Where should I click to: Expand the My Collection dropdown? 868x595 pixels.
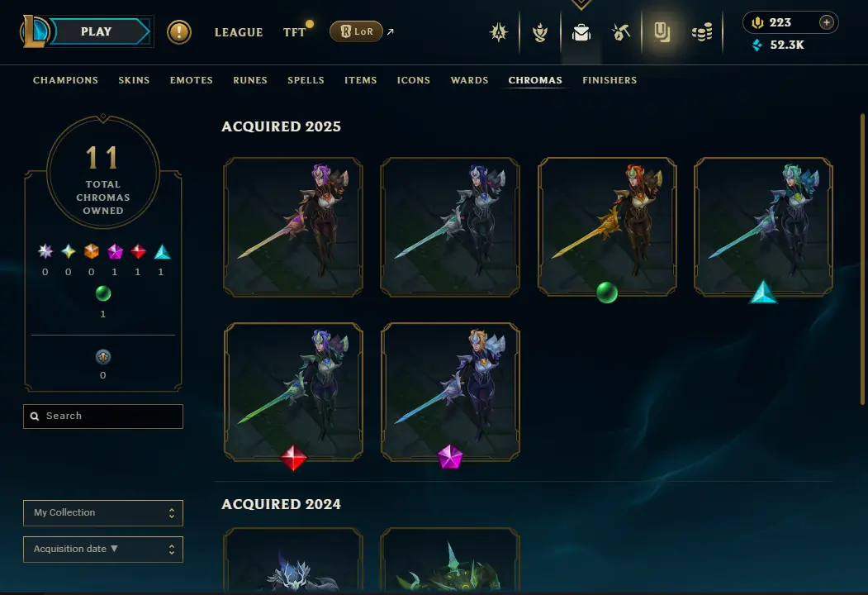coord(103,513)
